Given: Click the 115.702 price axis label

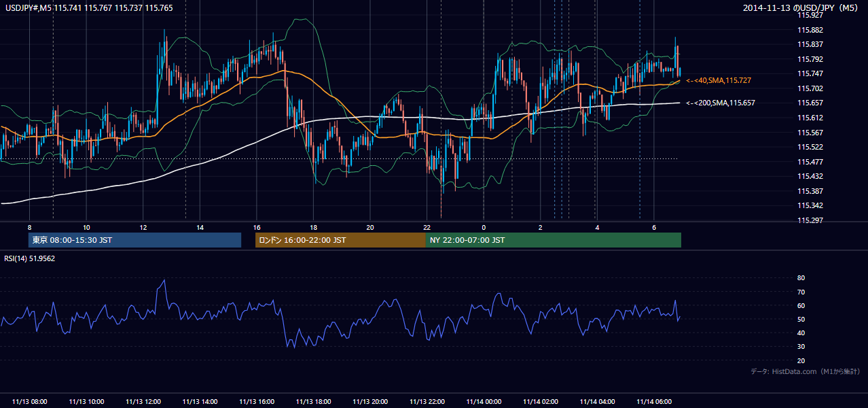Looking at the screenshot, I should pyautogui.click(x=810, y=88).
